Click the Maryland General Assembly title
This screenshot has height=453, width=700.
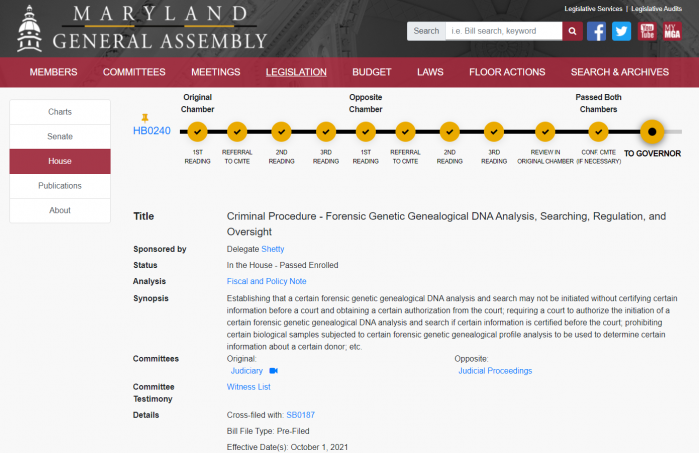click(160, 28)
